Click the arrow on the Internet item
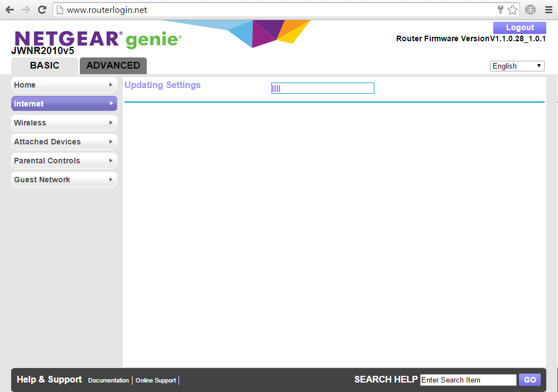 110,104
